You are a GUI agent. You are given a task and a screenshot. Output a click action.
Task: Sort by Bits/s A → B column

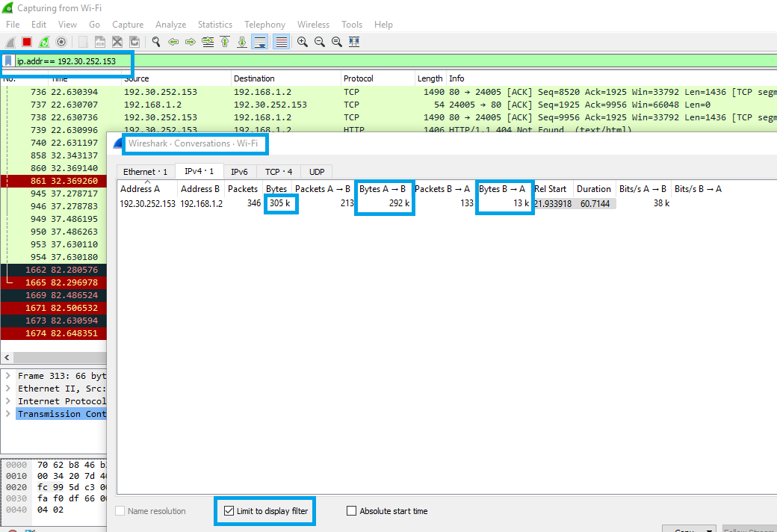tap(643, 189)
